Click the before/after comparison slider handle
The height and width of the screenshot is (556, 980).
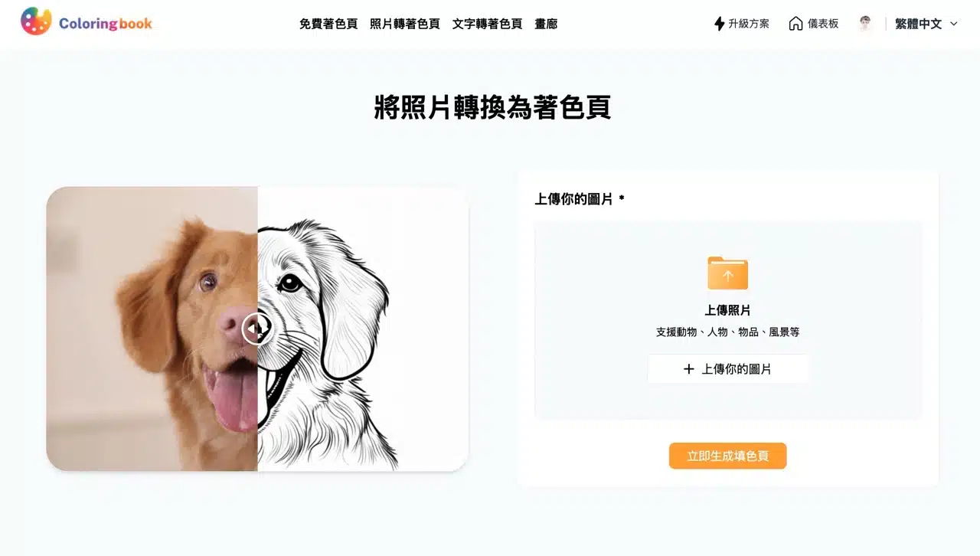257,329
